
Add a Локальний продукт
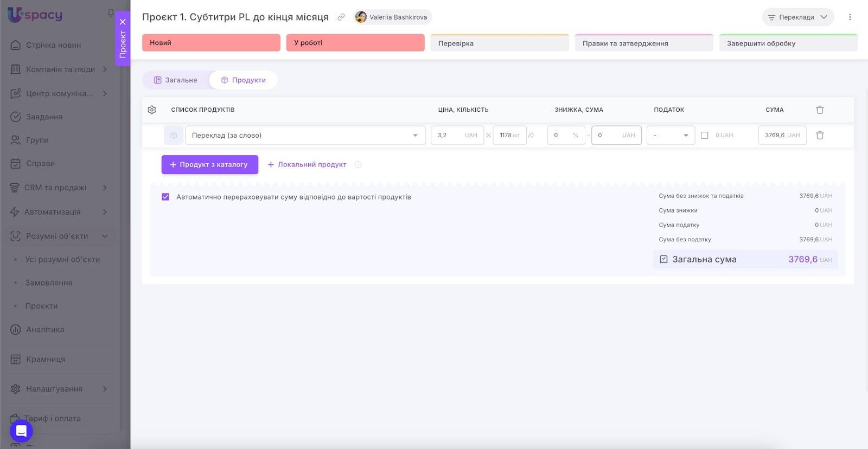coord(307,164)
